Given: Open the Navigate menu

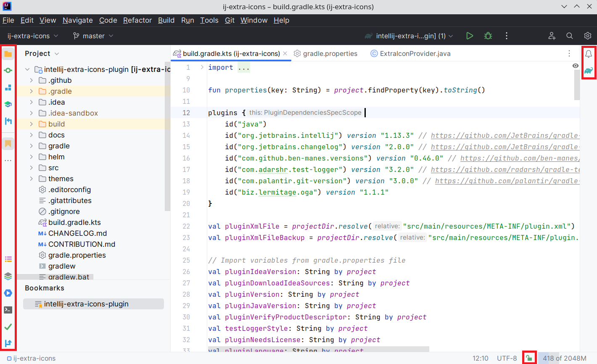Looking at the screenshot, I should 78,20.
